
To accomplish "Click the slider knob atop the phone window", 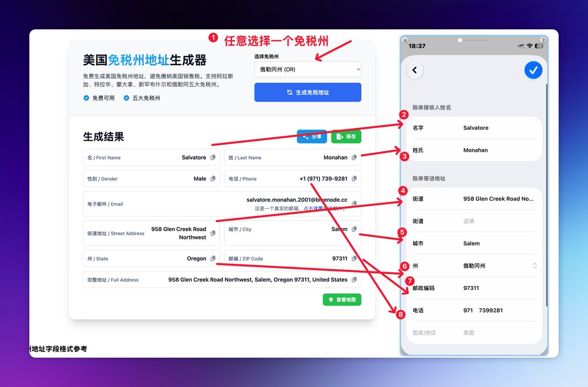I will tap(460, 40).
